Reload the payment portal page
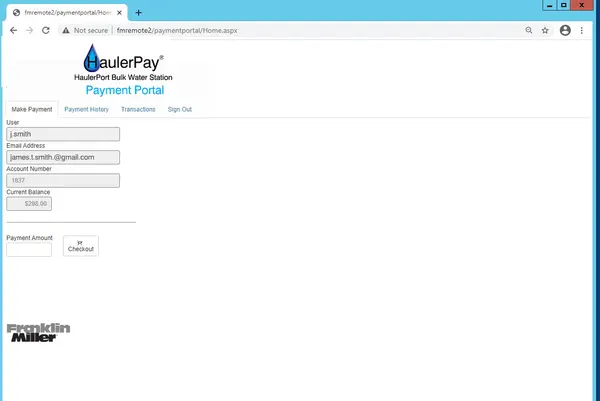600x401 pixels. point(46,30)
